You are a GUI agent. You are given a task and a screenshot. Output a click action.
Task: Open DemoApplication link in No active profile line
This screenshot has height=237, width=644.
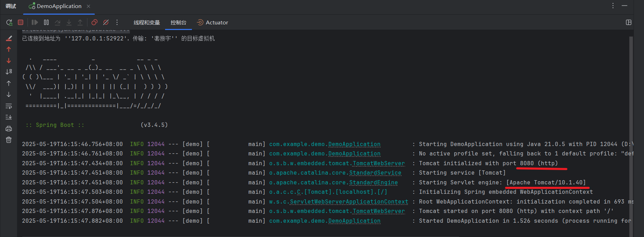click(x=354, y=154)
